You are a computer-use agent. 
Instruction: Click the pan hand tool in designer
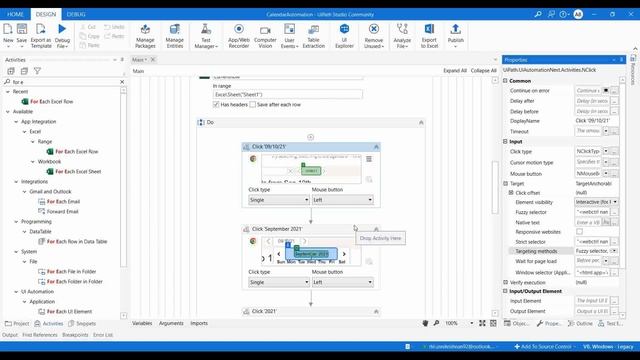425,323
